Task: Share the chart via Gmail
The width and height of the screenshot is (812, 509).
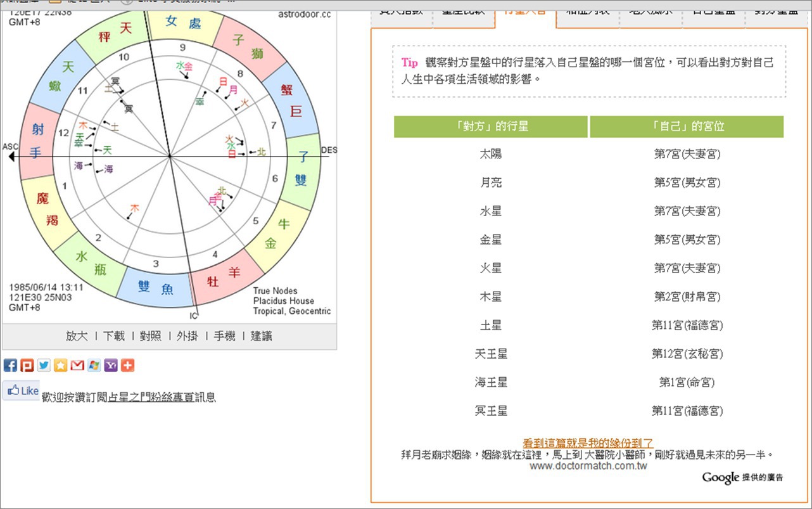Action: point(77,365)
